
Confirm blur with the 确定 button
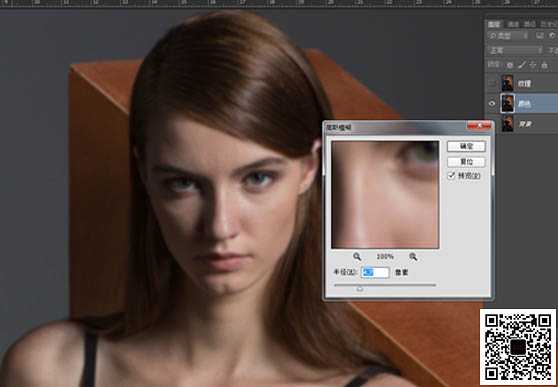(466, 146)
